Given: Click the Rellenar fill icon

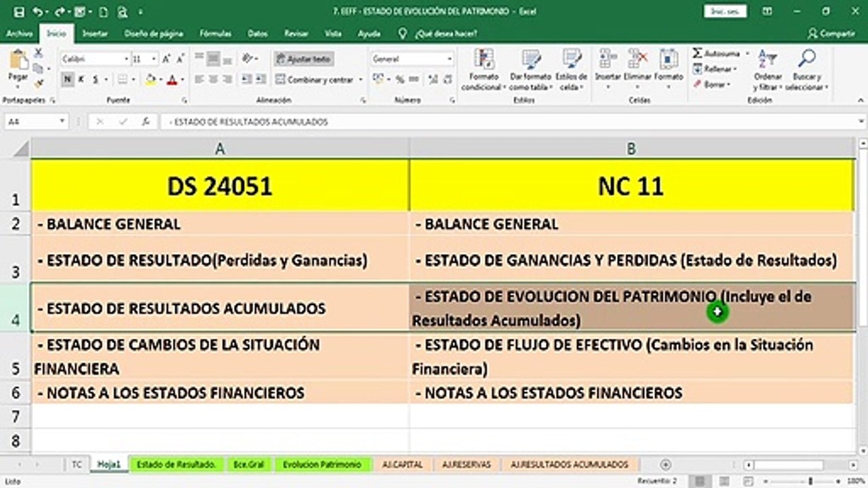Looking at the screenshot, I should point(698,69).
